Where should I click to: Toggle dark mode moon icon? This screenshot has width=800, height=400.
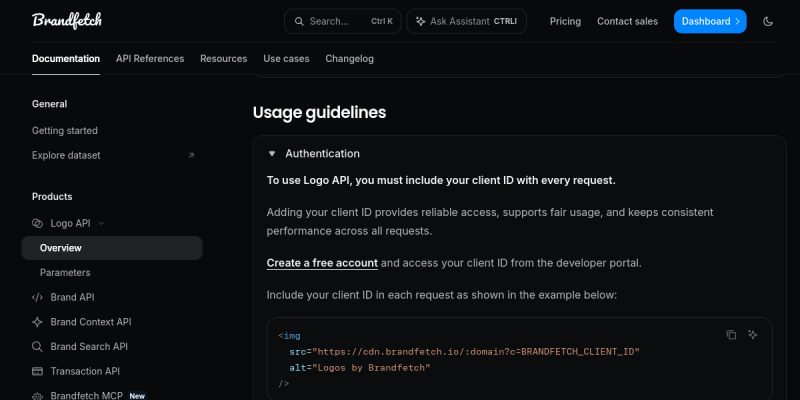click(x=768, y=21)
